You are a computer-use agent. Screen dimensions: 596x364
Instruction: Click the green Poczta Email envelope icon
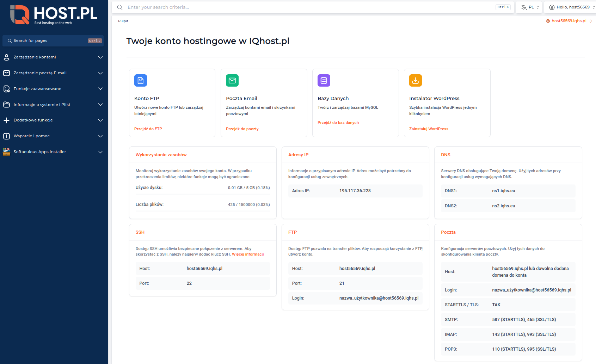pyautogui.click(x=232, y=81)
